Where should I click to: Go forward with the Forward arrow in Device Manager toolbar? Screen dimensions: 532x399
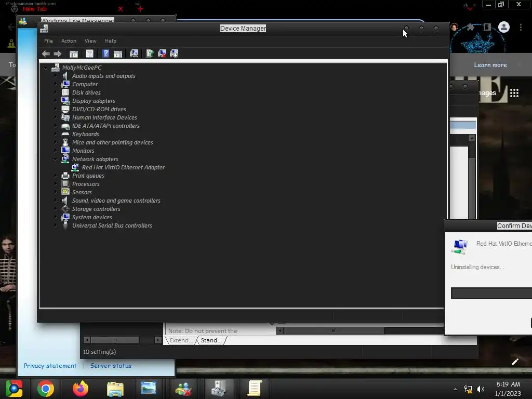(x=57, y=54)
